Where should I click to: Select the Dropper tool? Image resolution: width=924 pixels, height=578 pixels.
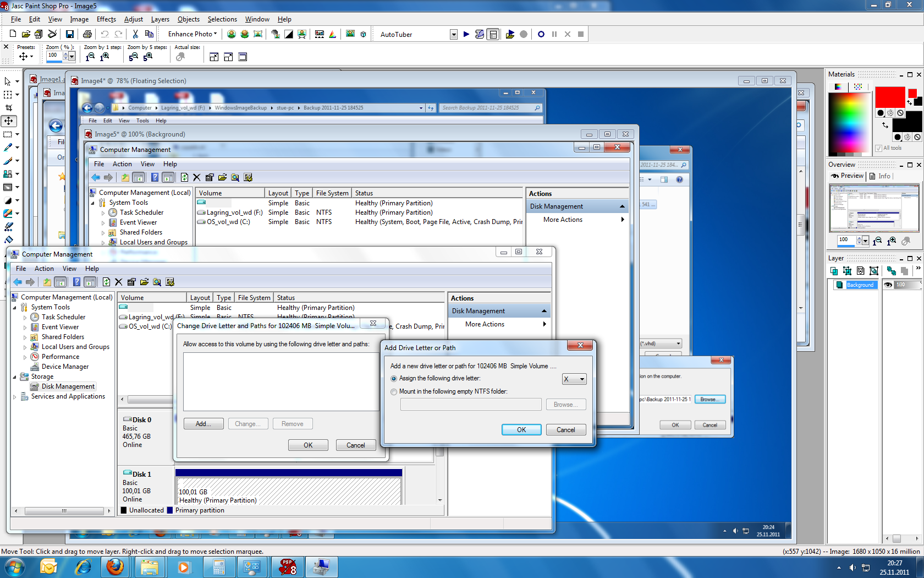[x=8, y=148]
